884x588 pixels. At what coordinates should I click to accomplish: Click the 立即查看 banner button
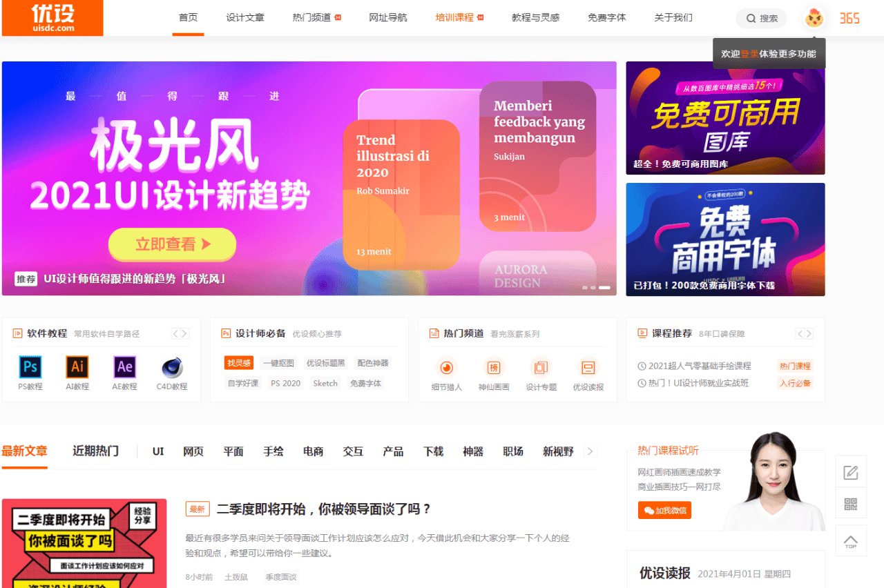[172, 244]
